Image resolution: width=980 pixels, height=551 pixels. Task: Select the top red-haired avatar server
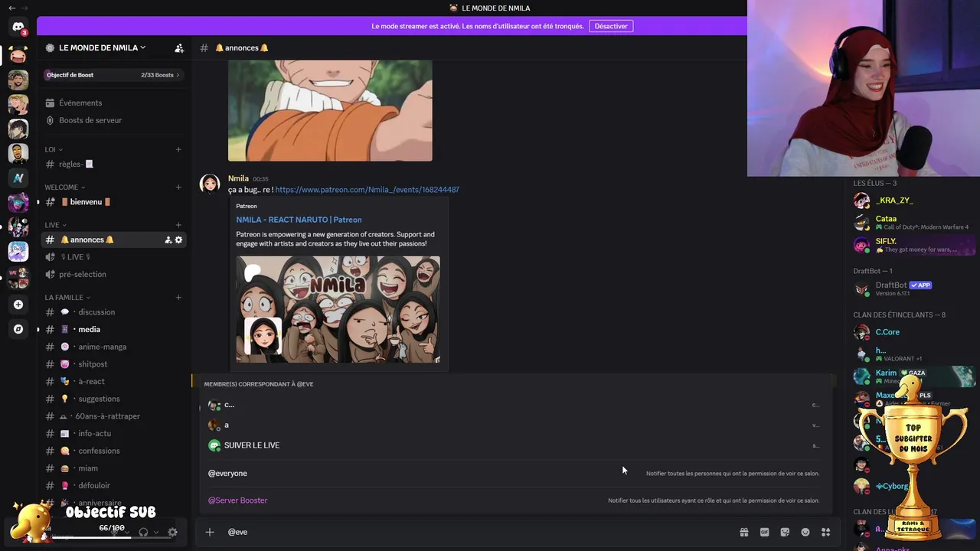(x=18, y=54)
